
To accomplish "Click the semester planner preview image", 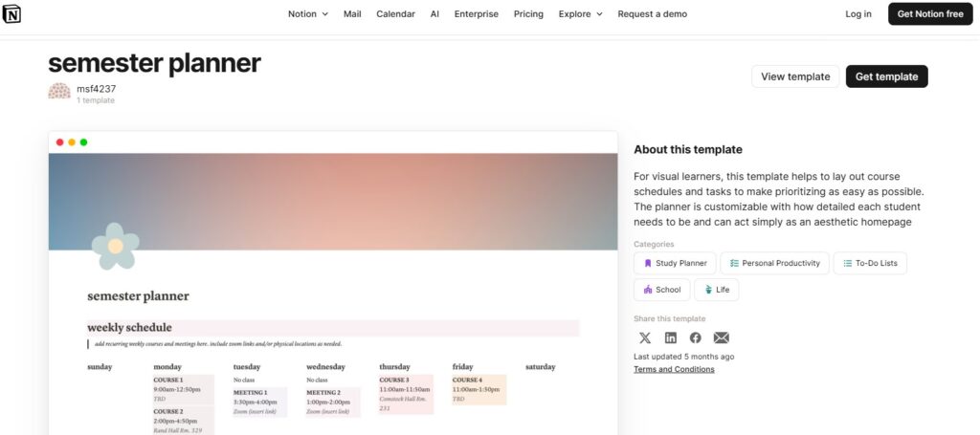I will tap(333, 287).
